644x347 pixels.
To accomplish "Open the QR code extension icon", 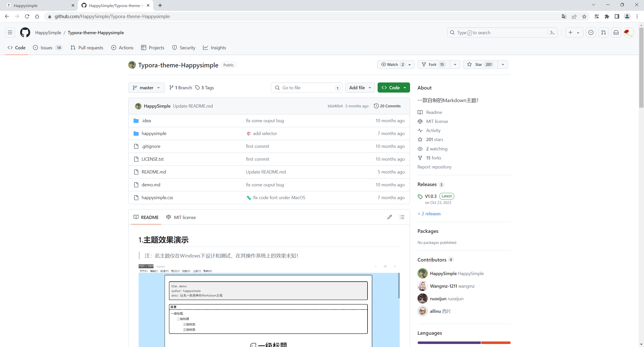I will click(x=597, y=16).
